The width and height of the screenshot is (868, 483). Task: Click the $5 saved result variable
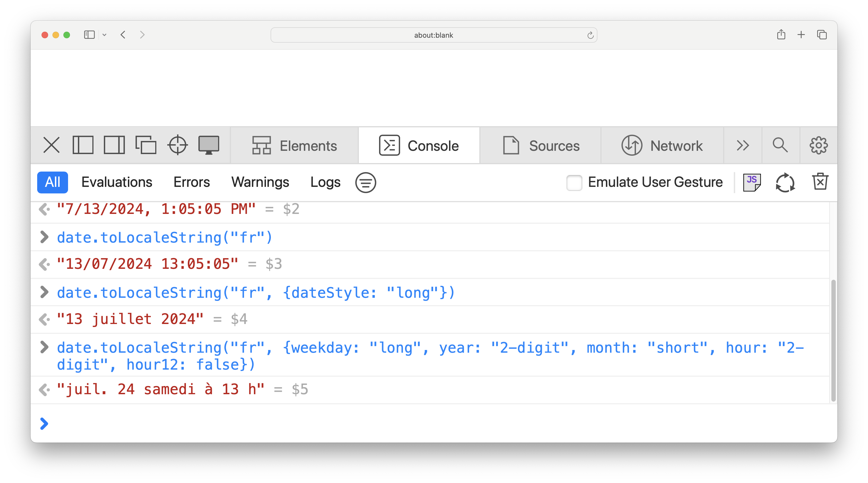pos(300,390)
